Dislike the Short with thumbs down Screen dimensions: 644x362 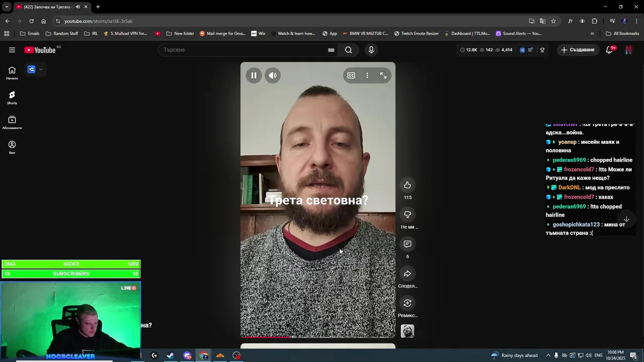pos(408,215)
